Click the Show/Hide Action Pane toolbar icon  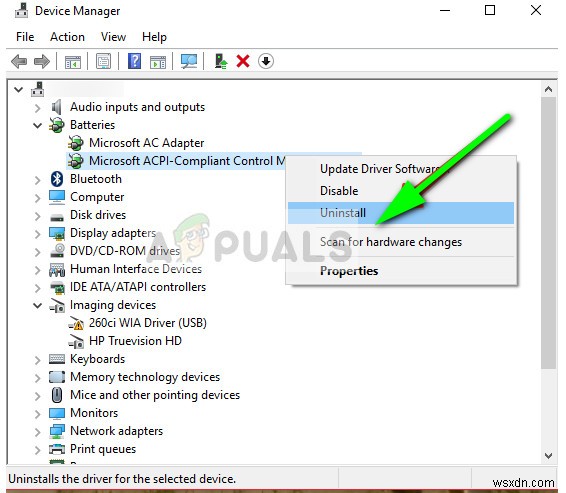click(x=158, y=62)
